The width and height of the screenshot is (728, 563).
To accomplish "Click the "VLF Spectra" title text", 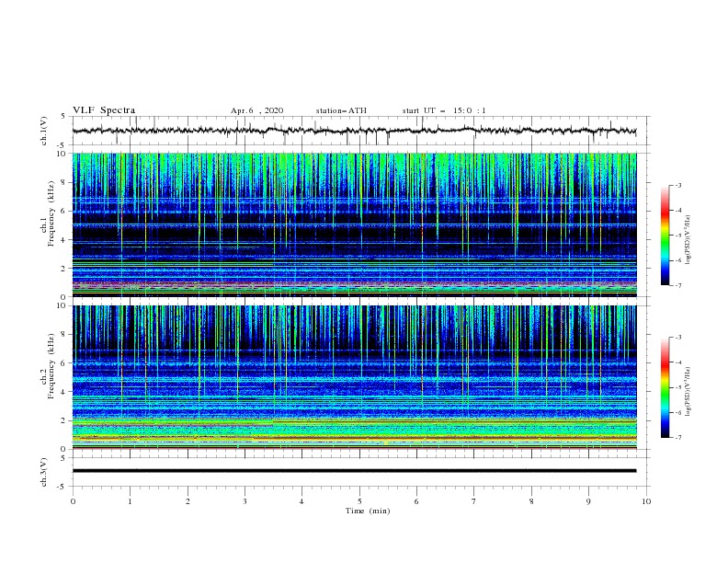I will point(104,110).
